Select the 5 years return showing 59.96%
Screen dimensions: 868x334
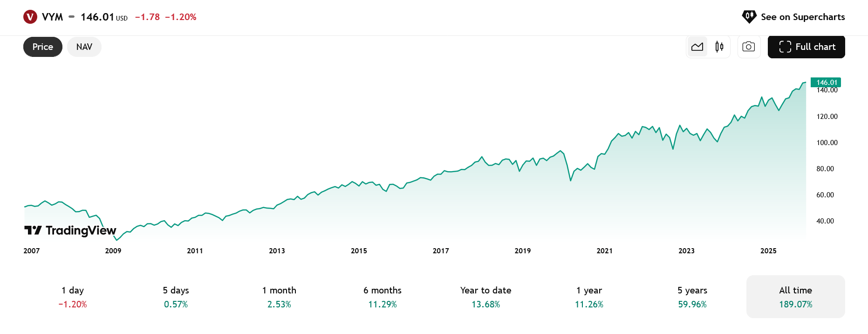692,297
